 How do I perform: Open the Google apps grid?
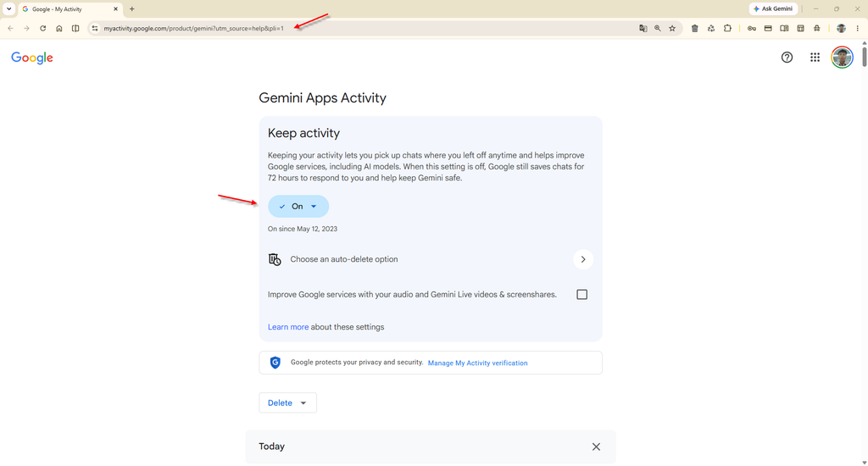(x=815, y=58)
